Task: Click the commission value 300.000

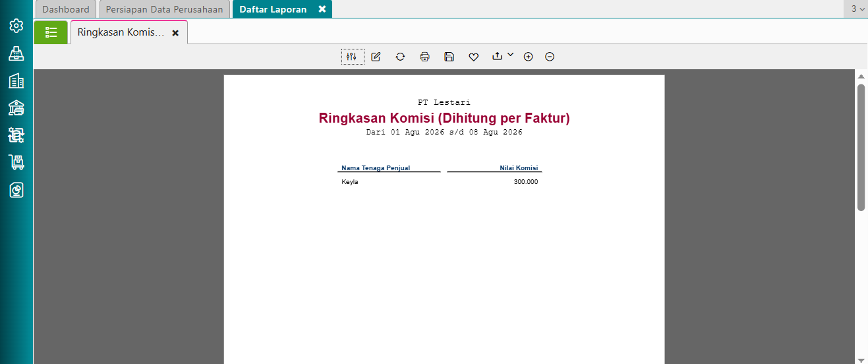Action: click(x=526, y=182)
